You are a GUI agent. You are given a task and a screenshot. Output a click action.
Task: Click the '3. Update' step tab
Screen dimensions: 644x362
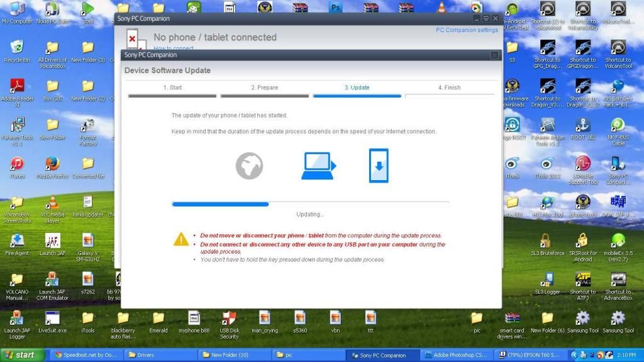tap(357, 90)
